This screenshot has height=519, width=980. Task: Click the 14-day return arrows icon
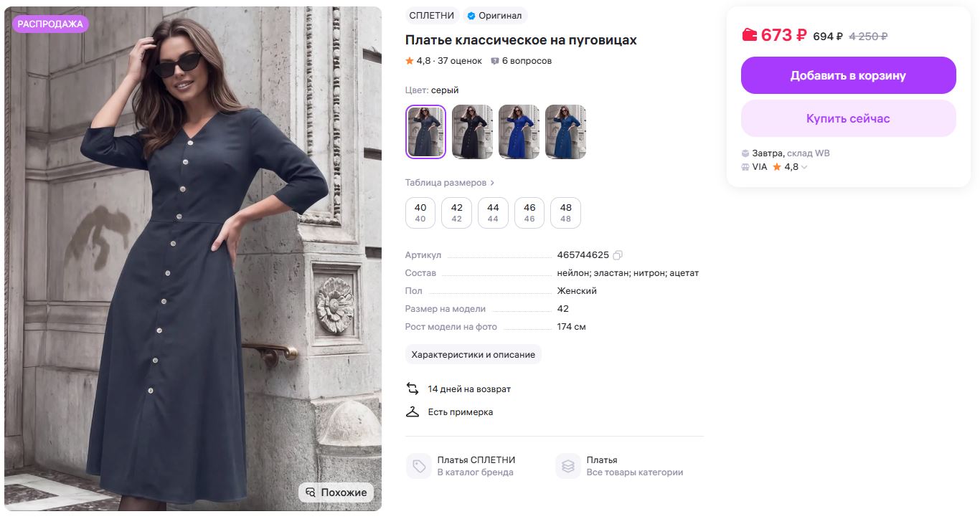413,389
